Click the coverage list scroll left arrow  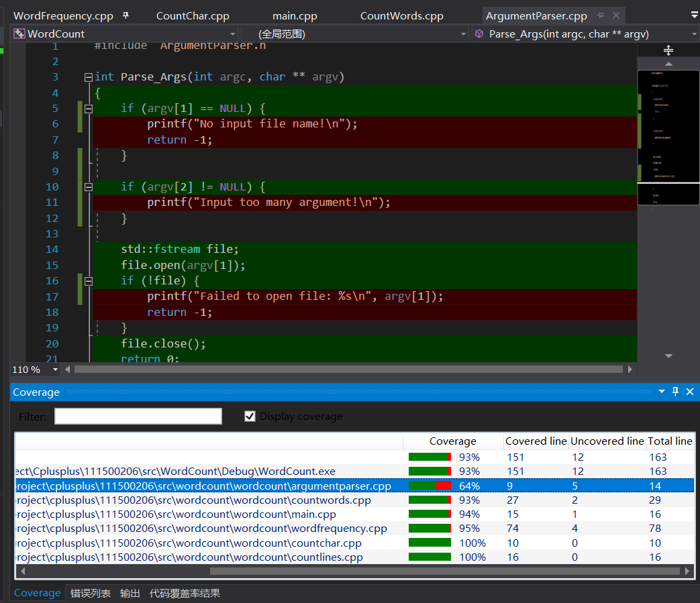(x=22, y=571)
